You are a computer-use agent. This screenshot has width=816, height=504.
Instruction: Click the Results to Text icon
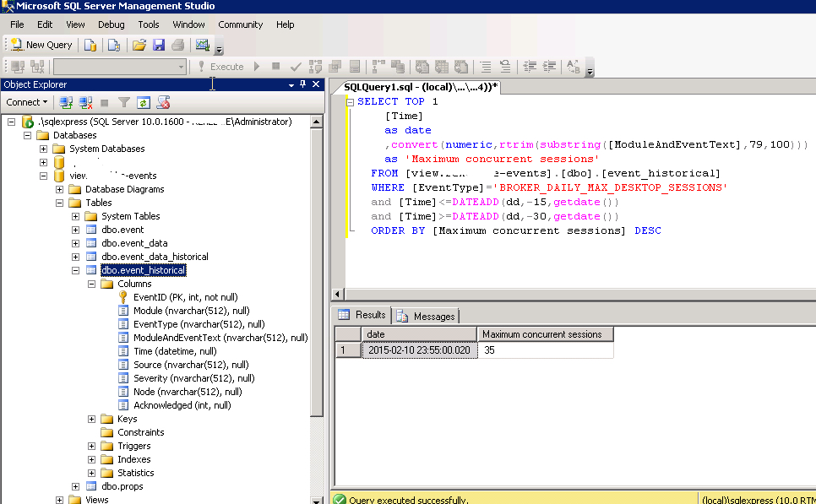click(422, 67)
